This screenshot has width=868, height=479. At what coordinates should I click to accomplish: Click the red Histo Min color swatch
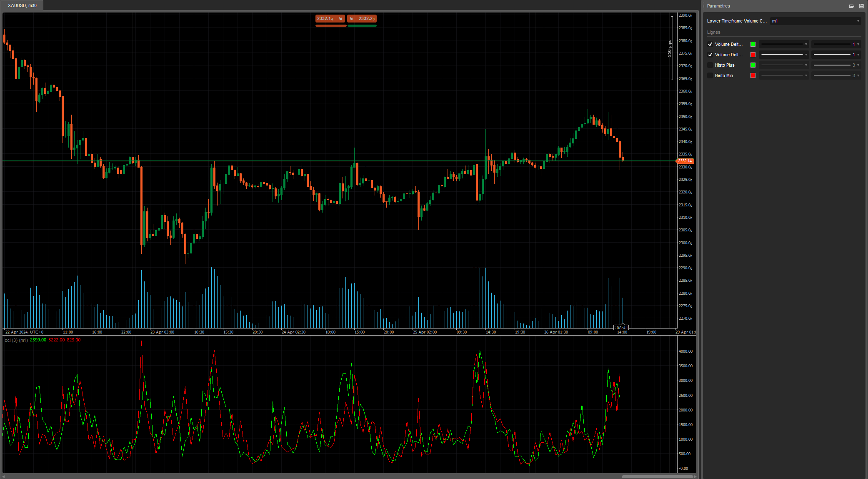[x=753, y=75]
